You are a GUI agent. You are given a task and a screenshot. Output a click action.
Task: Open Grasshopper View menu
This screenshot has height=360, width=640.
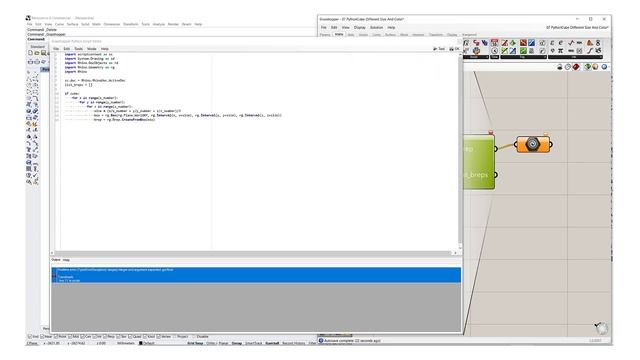345,27
